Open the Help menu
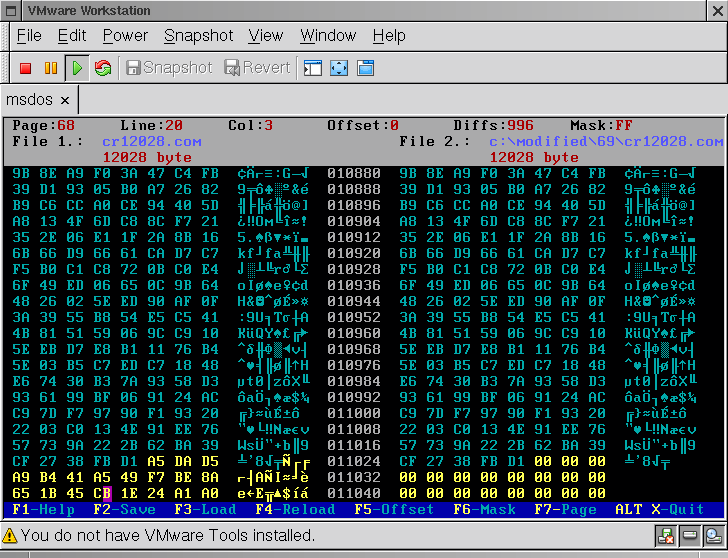 388,35
